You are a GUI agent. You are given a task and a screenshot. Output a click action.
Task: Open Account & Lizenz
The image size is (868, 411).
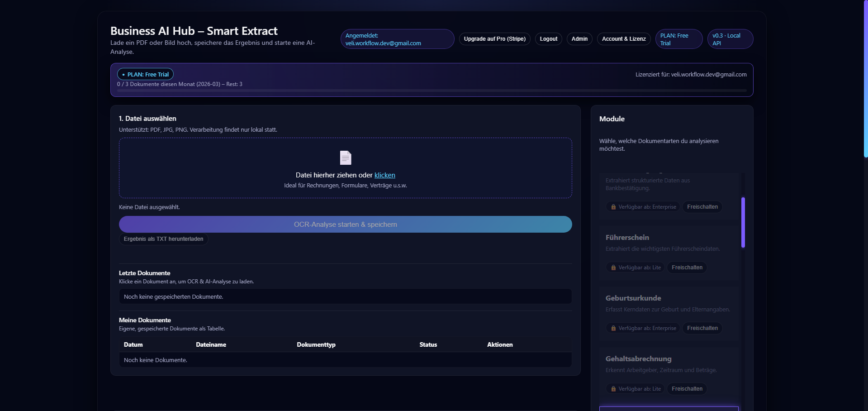coord(623,39)
